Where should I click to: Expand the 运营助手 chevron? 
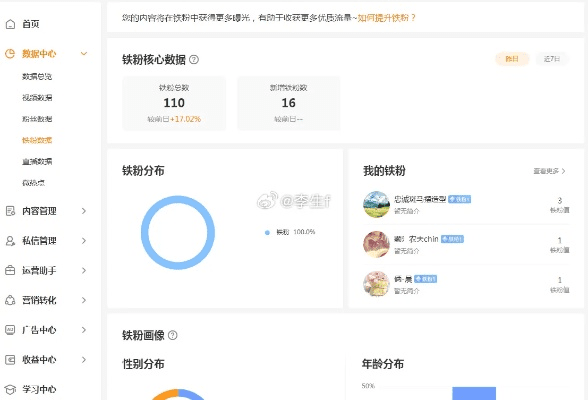(x=84, y=270)
